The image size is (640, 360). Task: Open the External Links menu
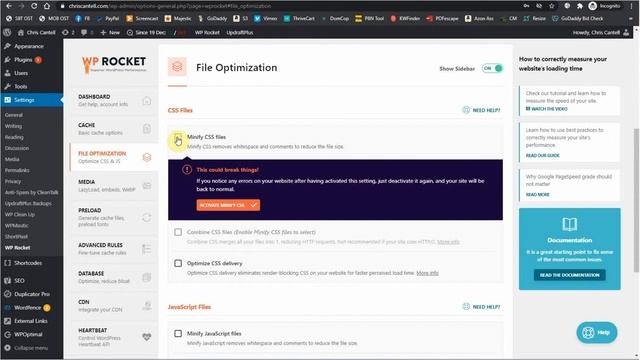point(31,321)
